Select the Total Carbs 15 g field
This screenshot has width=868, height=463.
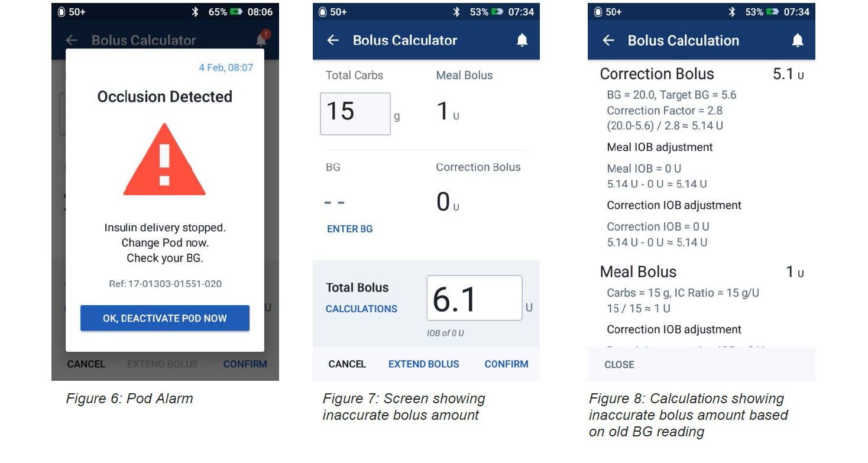point(355,114)
